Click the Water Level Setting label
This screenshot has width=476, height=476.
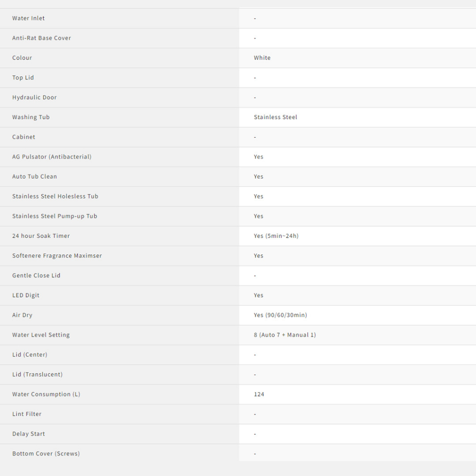pyautogui.click(x=41, y=335)
